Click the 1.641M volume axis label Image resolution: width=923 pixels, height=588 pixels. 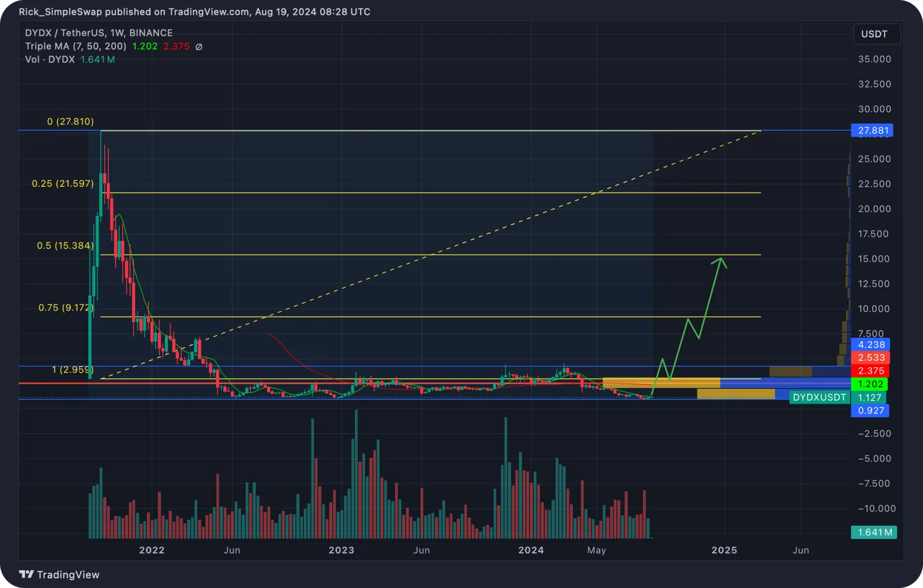pyautogui.click(x=875, y=532)
